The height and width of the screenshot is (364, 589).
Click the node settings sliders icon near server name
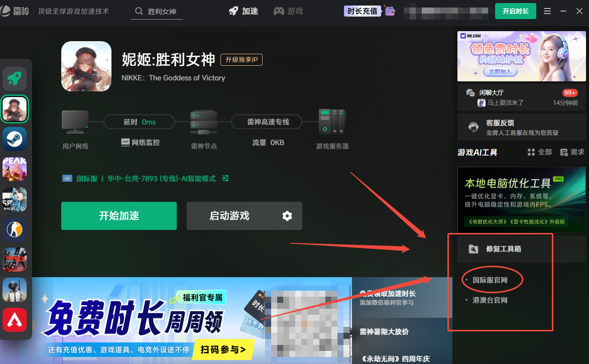click(x=225, y=178)
